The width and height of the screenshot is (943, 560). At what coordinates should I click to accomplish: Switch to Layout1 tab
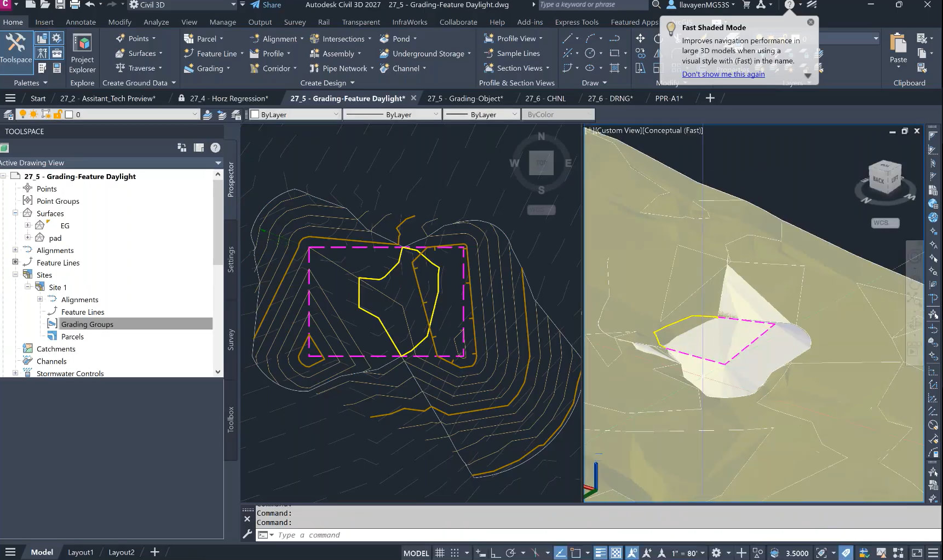(x=81, y=552)
